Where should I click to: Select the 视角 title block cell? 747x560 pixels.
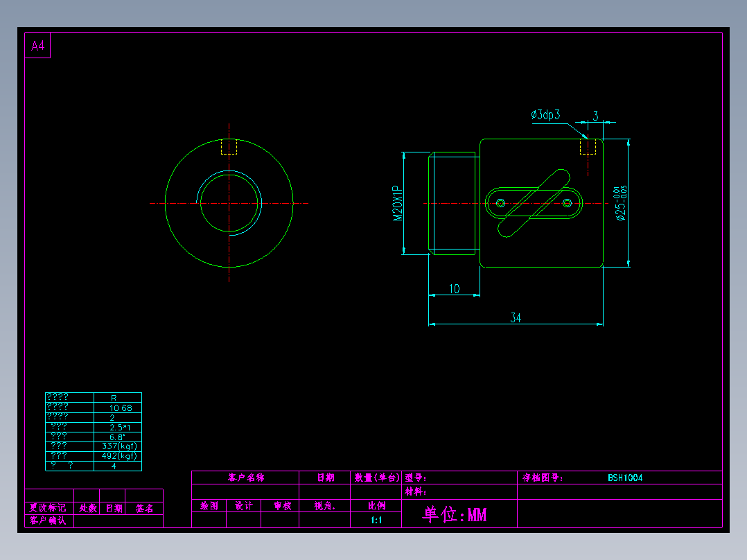[x=324, y=506]
